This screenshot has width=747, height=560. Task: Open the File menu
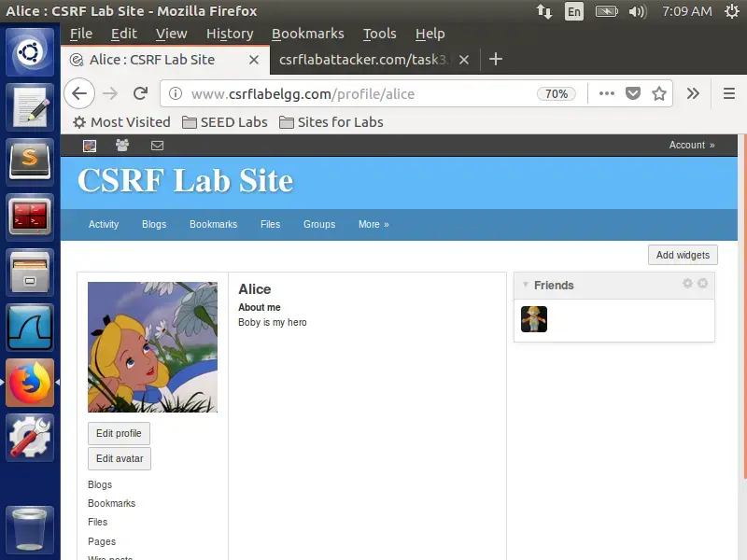point(81,34)
